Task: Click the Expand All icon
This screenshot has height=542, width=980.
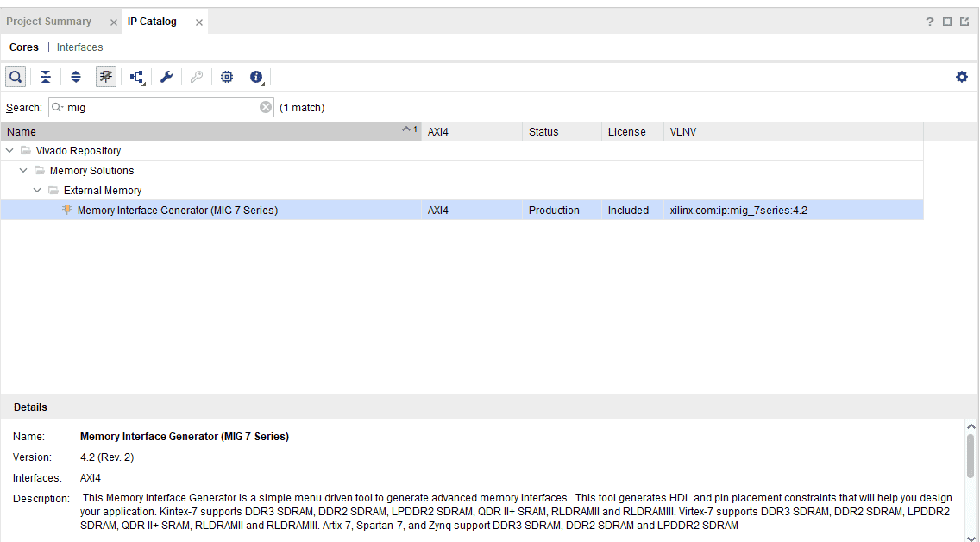Action: (76, 77)
